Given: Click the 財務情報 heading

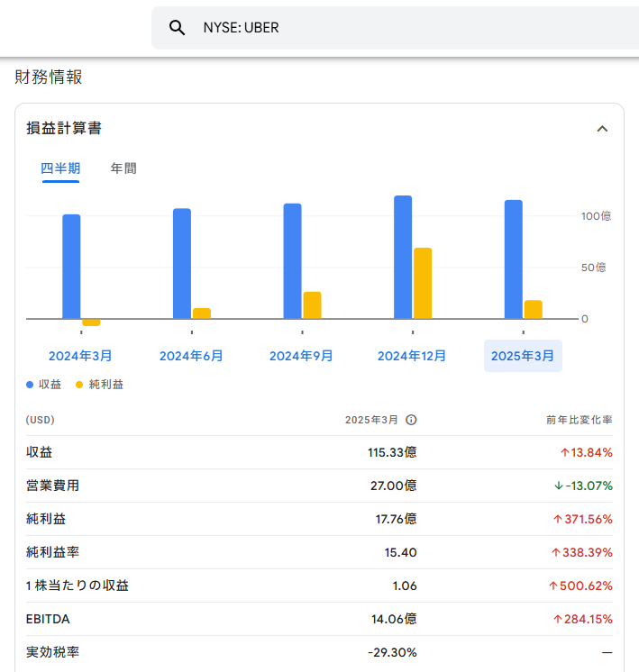Looking at the screenshot, I should (x=49, y=77).
